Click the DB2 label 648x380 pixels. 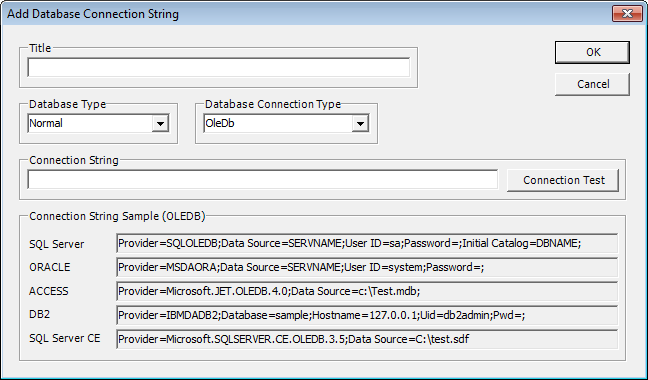coord(40,314)
